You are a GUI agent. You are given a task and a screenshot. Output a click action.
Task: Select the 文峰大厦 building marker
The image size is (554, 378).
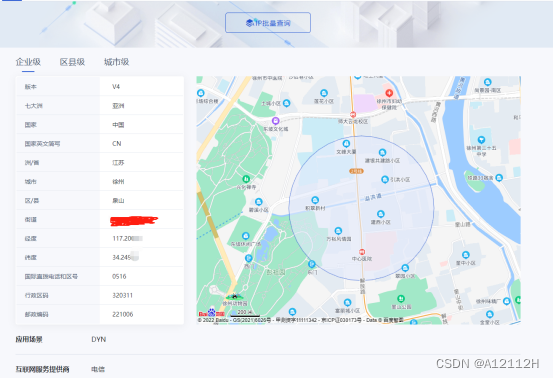tap(346, 143)
